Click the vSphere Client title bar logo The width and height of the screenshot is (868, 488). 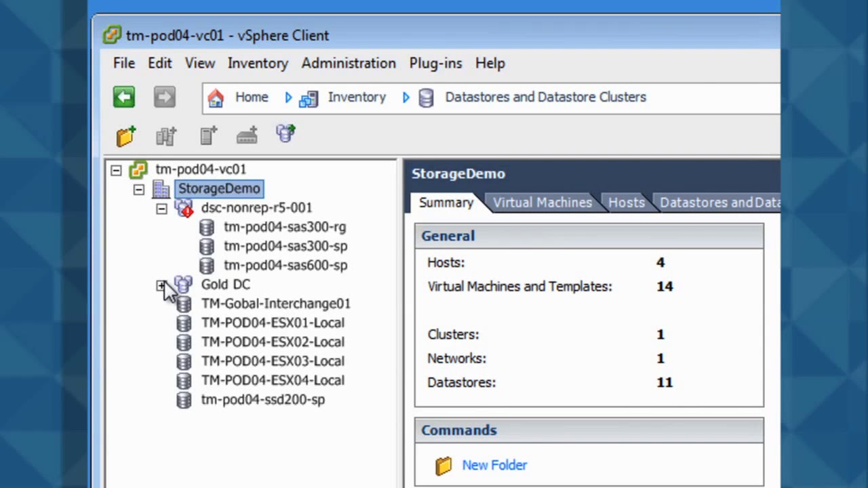pyautogui.click(x=113, y=35)
